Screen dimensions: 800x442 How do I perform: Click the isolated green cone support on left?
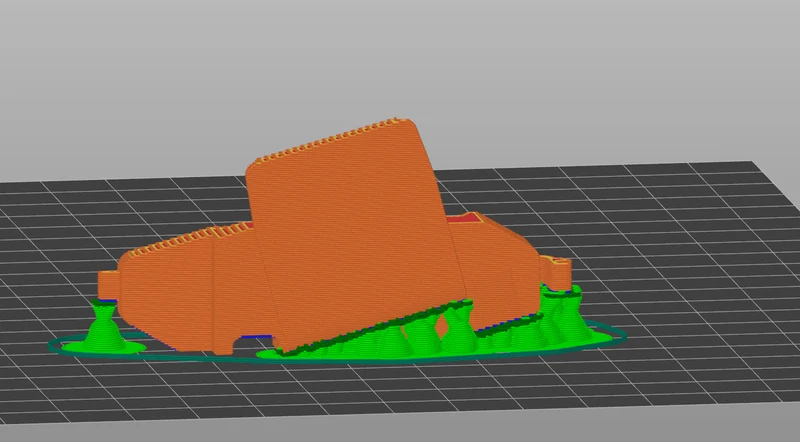[x=105, y=328]
